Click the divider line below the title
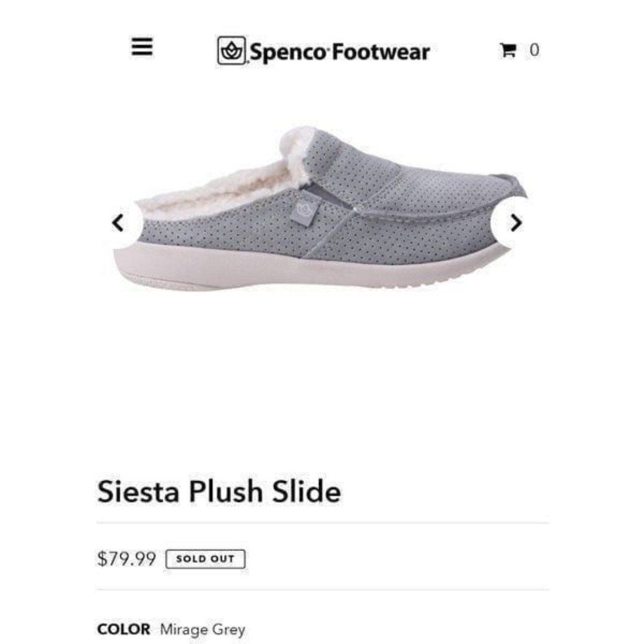Image resolution: width=644 pixels, height=644 pixels. (323, 524)
